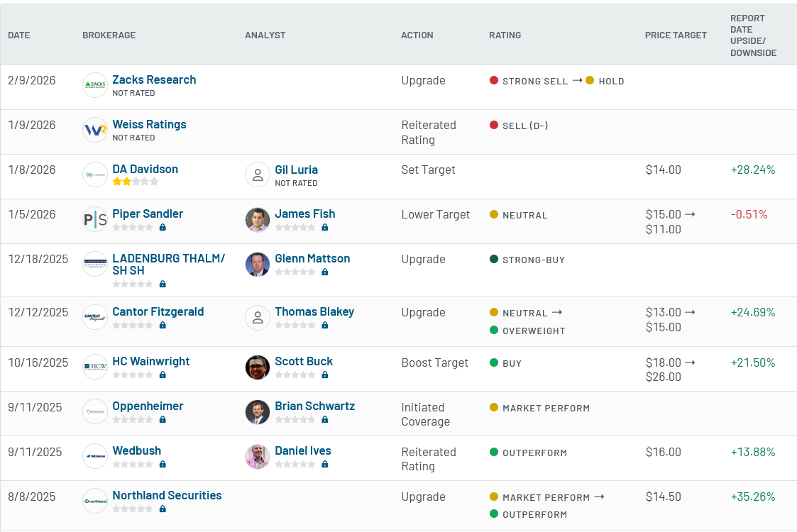797x532 pixels.
Task: Click the ACTION column header
Action: coord(417,35)
